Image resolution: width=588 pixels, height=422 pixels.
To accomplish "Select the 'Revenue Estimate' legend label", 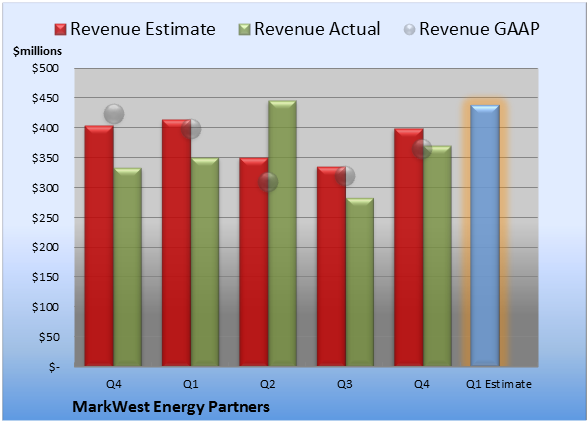I will click(143, 29).
